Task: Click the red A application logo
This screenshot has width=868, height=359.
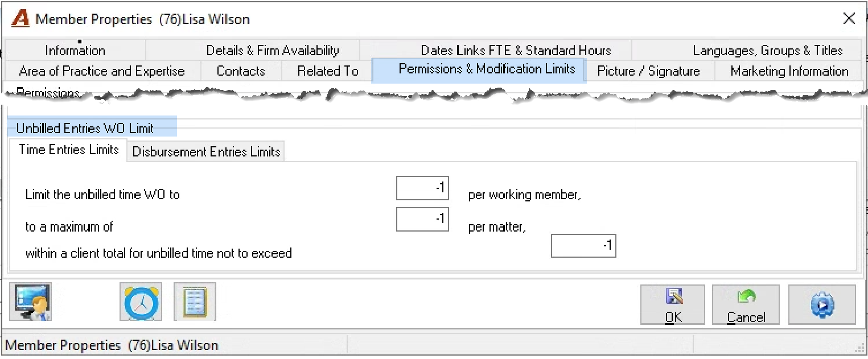Action: [20, 19]
